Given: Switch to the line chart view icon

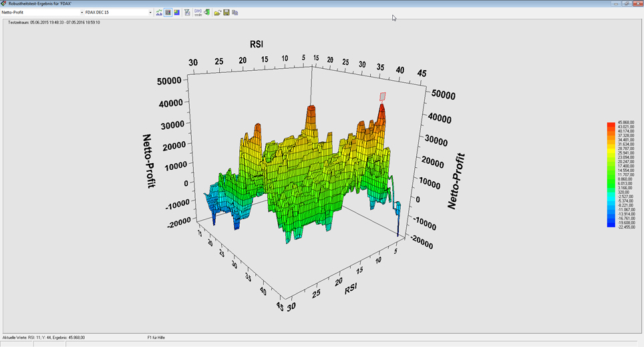Looking at the screenshot, I should (159, 12).
